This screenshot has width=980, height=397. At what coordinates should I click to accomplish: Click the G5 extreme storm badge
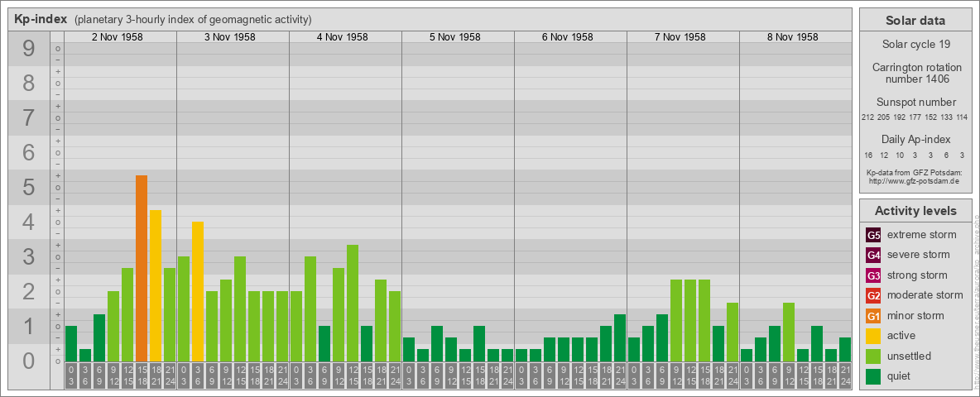click(x=873, y=236)
